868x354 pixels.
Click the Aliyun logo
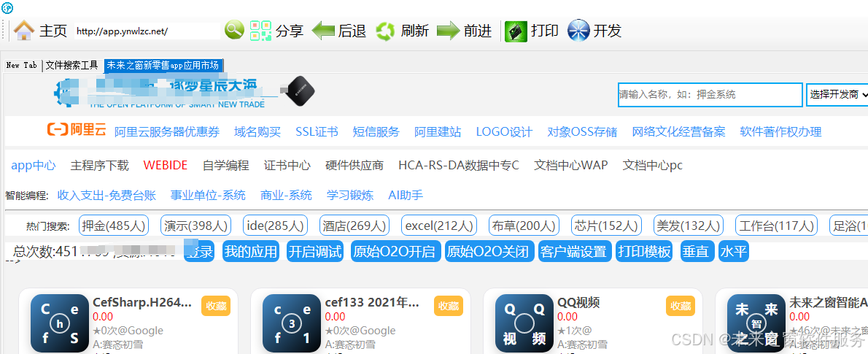77,130
